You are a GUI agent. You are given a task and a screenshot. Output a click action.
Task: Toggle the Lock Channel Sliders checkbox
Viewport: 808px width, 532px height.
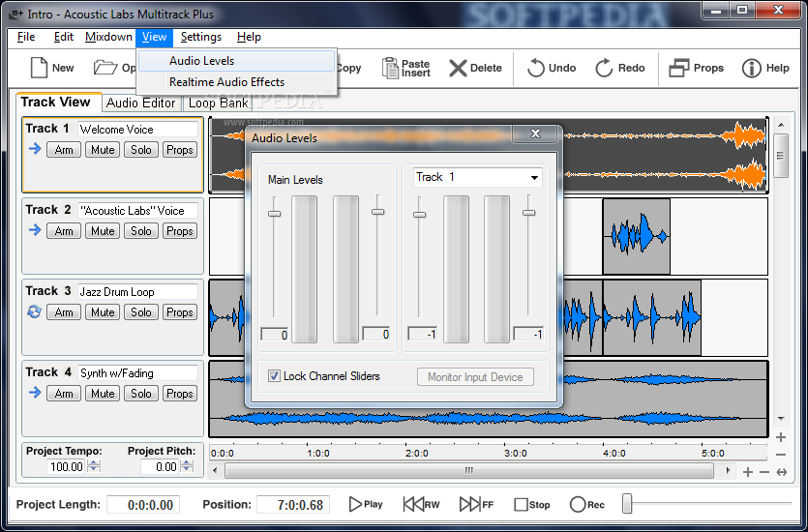(x=274, y=376)
